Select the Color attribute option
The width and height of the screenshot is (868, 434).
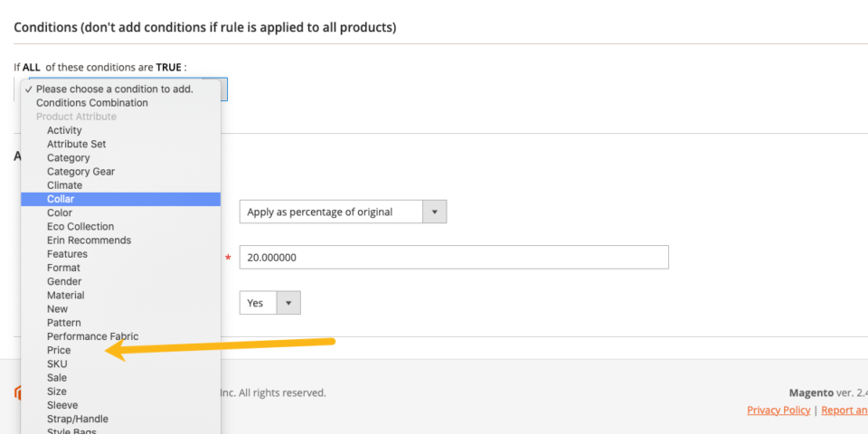pyautogui.click(x=60, y=212)
